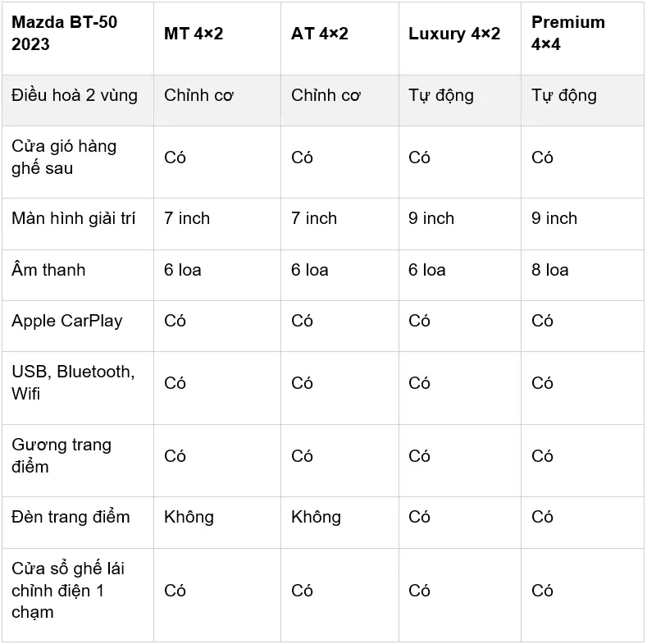
Task: Select '9 inch' in the Luxury 4×2 column
Action: pyautogui.click(x=431, y=218)
